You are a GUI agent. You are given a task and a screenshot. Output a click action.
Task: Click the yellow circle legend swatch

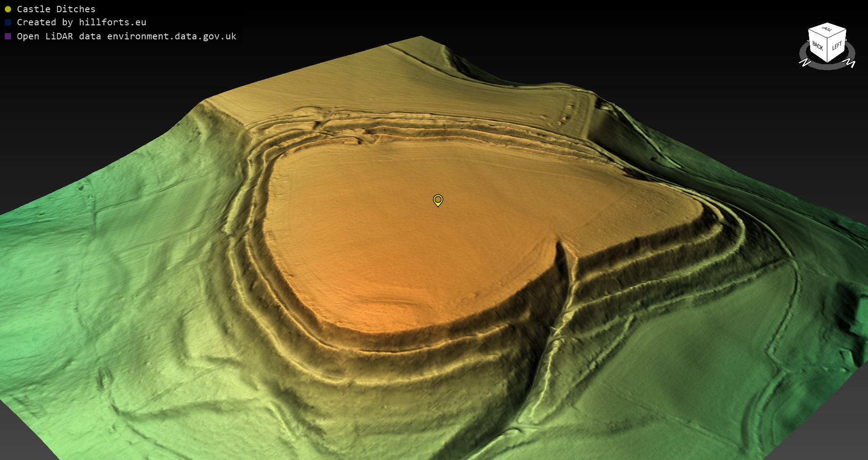coord(8,9)
